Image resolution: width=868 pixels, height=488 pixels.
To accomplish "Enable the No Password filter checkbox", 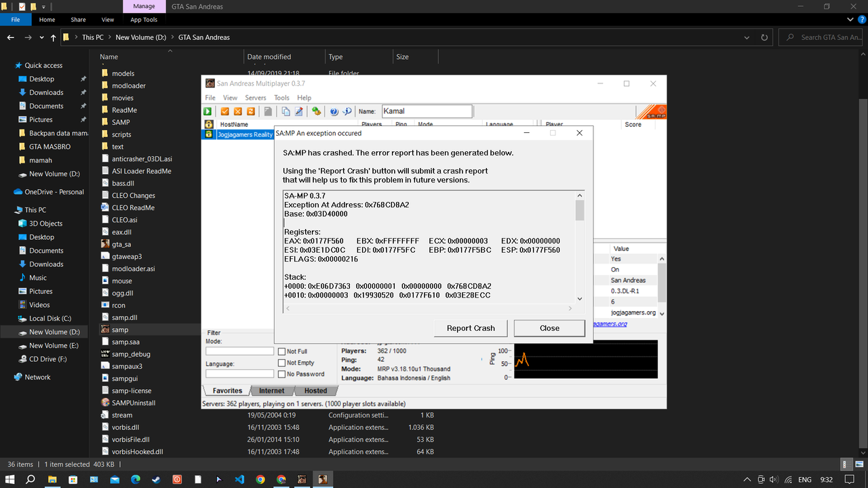I will (x=282, y=374).
